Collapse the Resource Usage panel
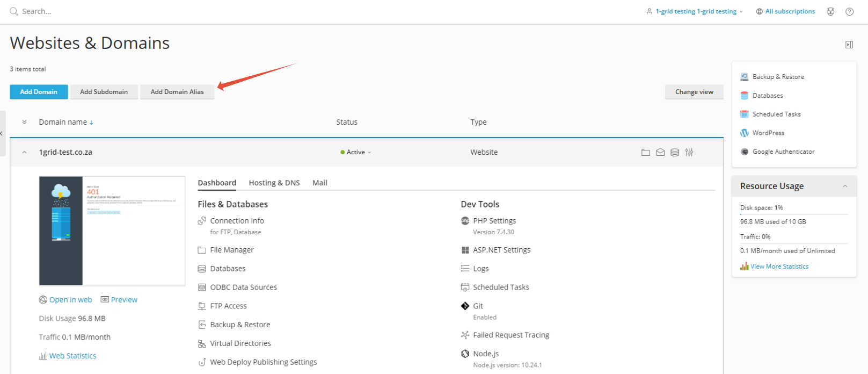This screenshot has width=868, height=374. click(x=845, y=186)
